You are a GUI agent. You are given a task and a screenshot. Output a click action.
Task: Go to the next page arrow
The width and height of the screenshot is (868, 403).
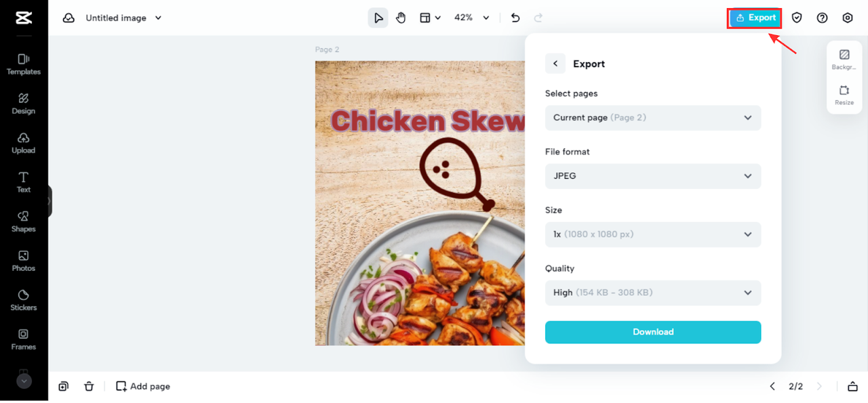[819, 386]
